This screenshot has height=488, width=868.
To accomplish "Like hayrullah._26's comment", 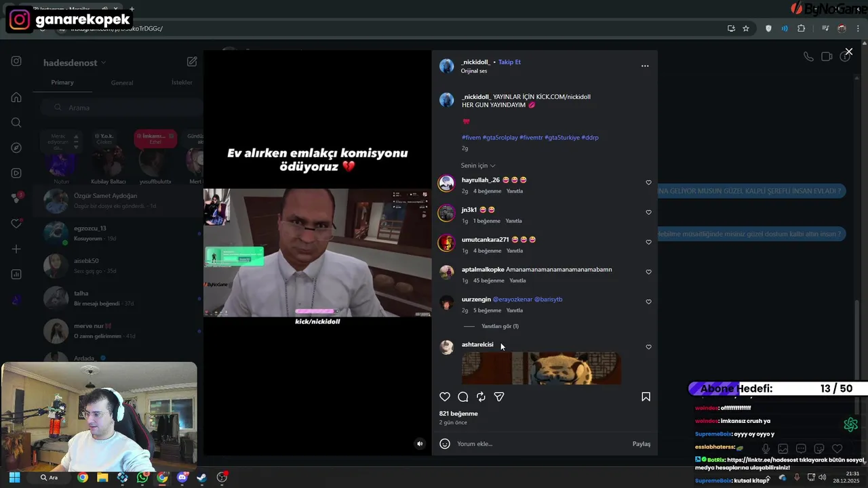I will (x=648, y=182).
